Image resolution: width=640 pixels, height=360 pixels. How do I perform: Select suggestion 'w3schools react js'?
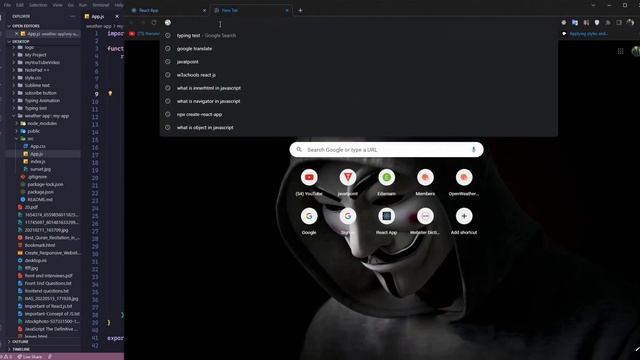click(359, 75)
